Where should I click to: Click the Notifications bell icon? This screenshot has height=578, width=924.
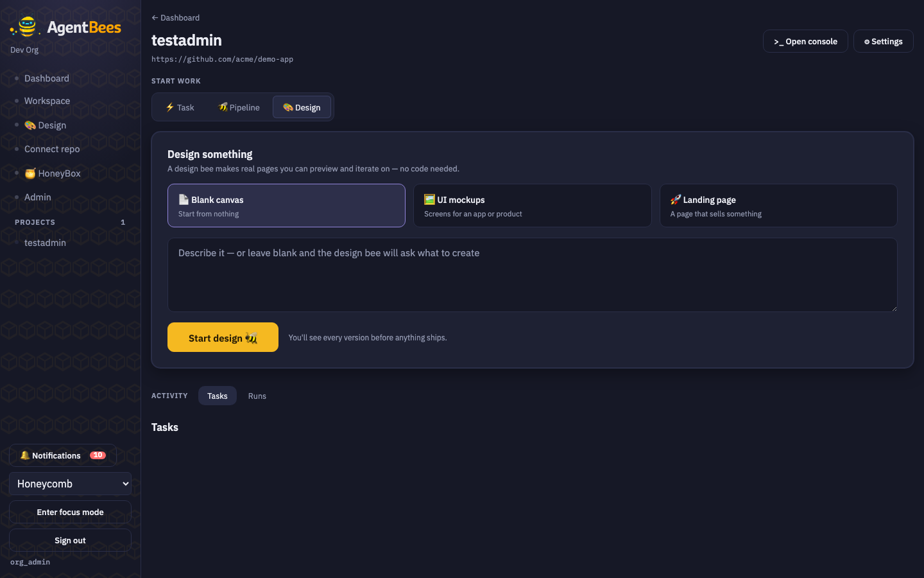[x=25, y=455]
